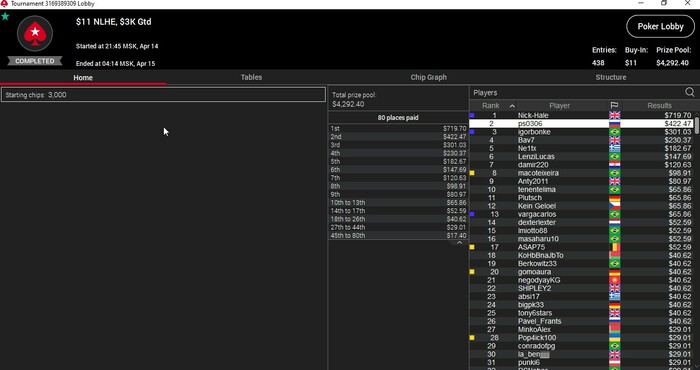Click Ne1tx's Greece flag icon
The image size is (700, 370).
pyautogui.click(x=615, y=149)
